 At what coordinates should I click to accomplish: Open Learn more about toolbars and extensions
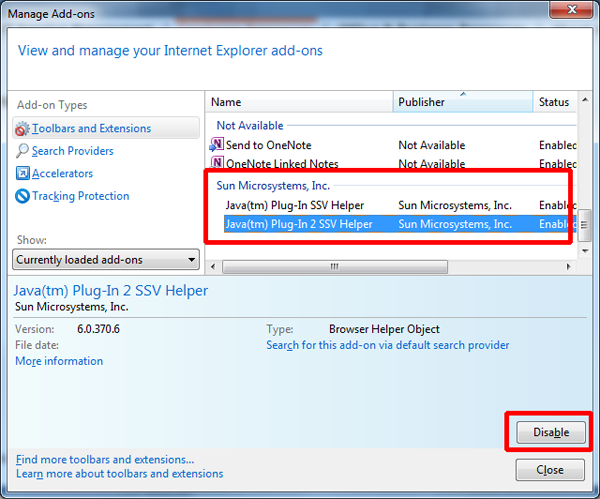tap(119, 474)
